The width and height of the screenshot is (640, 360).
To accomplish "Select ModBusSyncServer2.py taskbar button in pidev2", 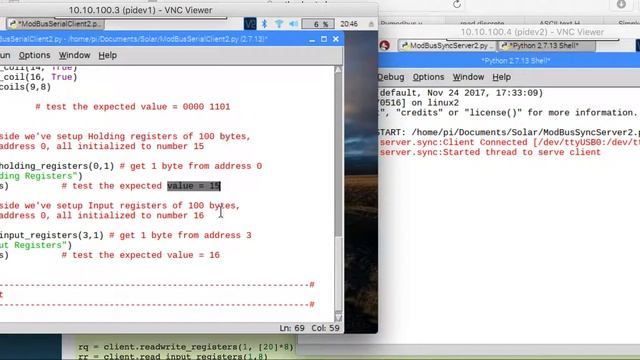I will tap(447, 46).
